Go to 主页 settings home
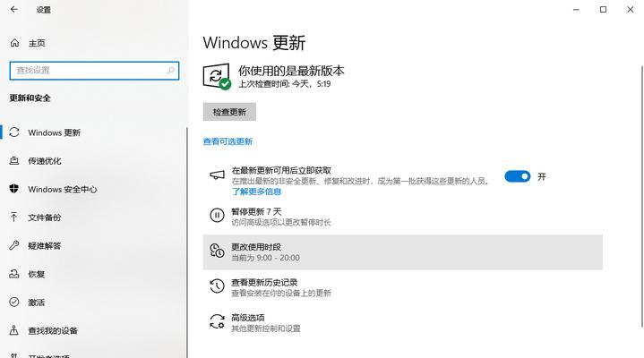Image resolution: width=644 pixels, height=358 pixels. point(37,43)
